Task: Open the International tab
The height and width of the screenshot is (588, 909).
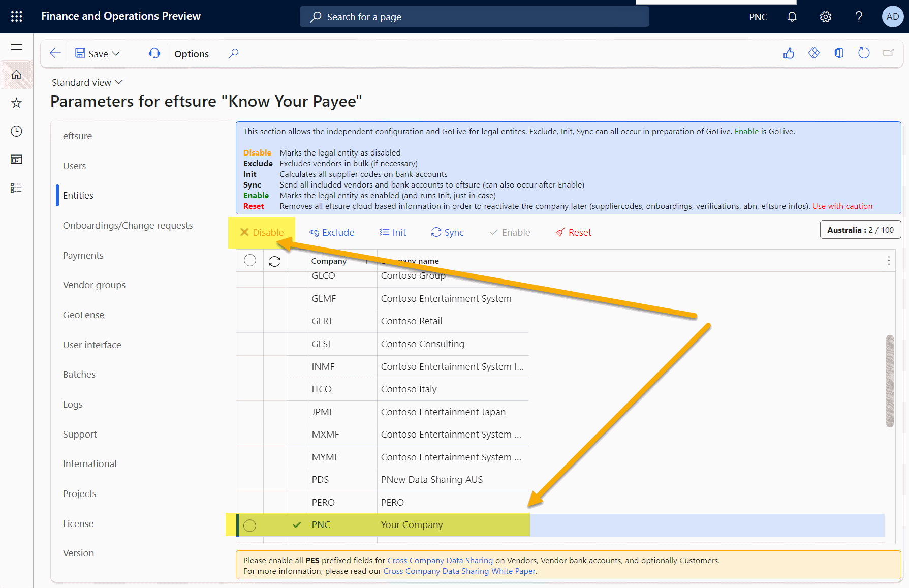Action: click(89, 463)
